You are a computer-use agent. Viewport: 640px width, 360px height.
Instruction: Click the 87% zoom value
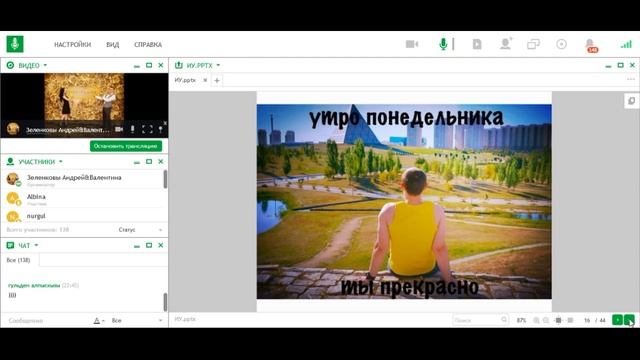(521, 320)
